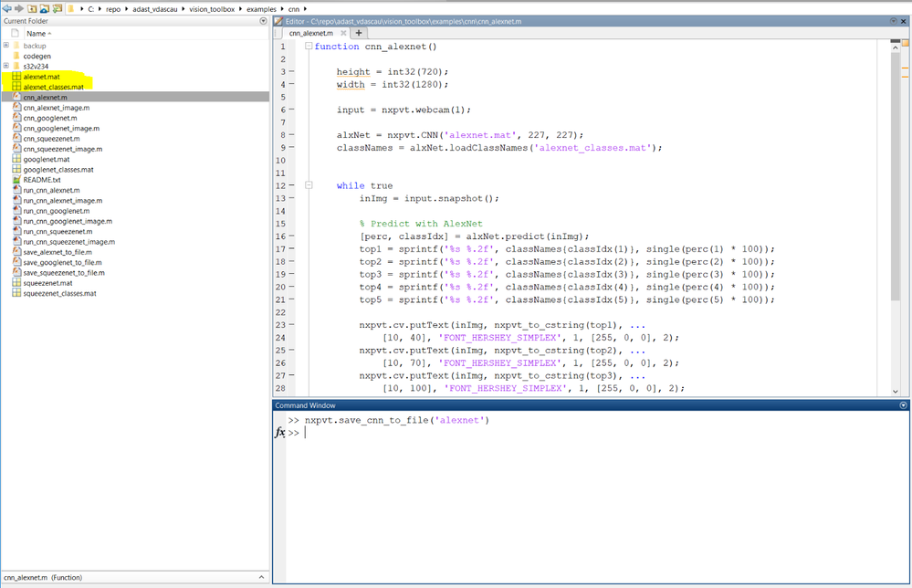The width and height of the screenshot is (912, 588).
Task: Select run_cnn_googlenet.m file
Action: pyautogui.click(x=57, y=211)
